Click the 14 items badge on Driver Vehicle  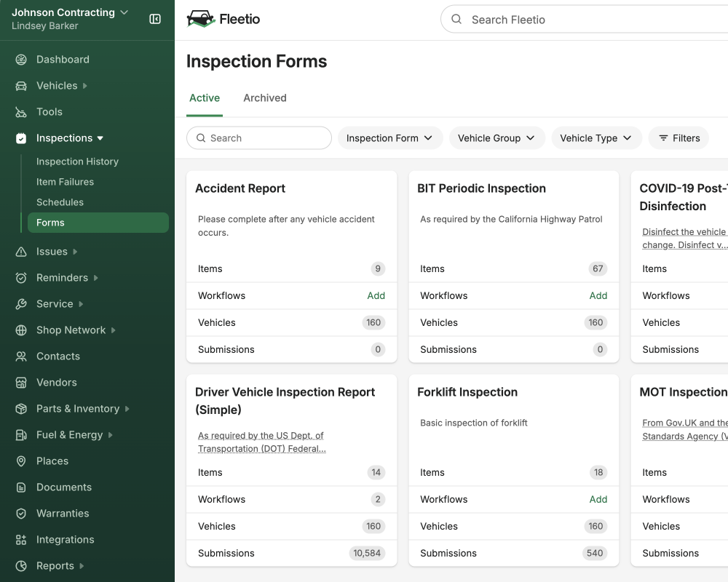click(376, 472)
